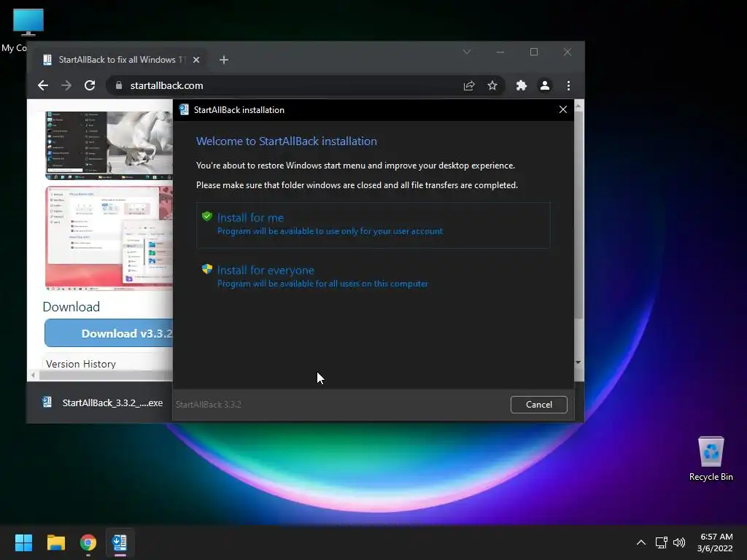
Task: Click the StartAllBack installer title bar icon
Action: coord(184,109)
